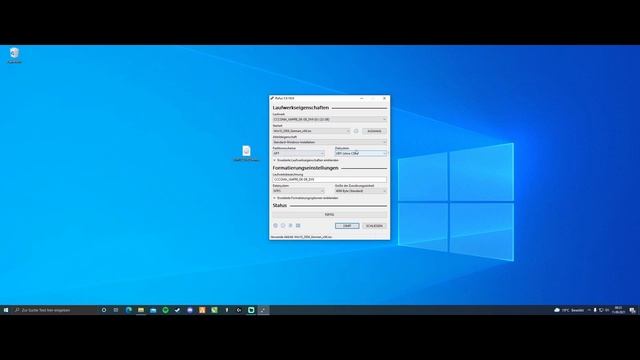
Task: Open Cortana circle icon in taskbar
Action: coord(104,310)
